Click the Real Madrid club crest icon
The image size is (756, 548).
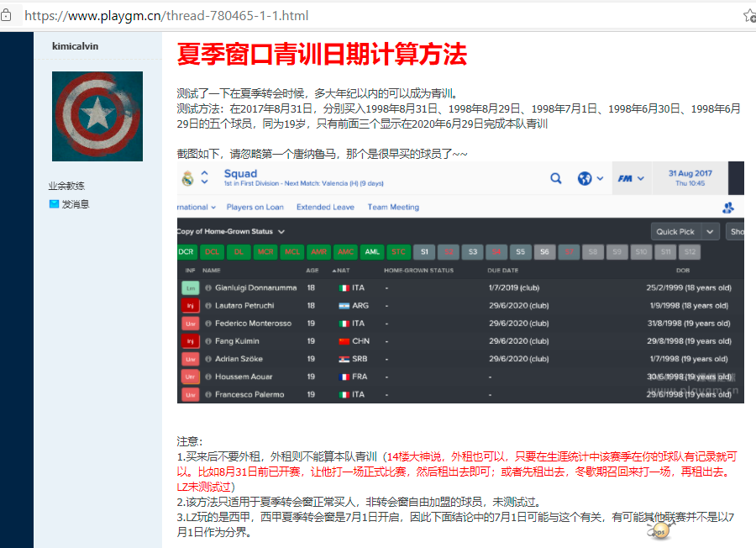pos(188,178)
